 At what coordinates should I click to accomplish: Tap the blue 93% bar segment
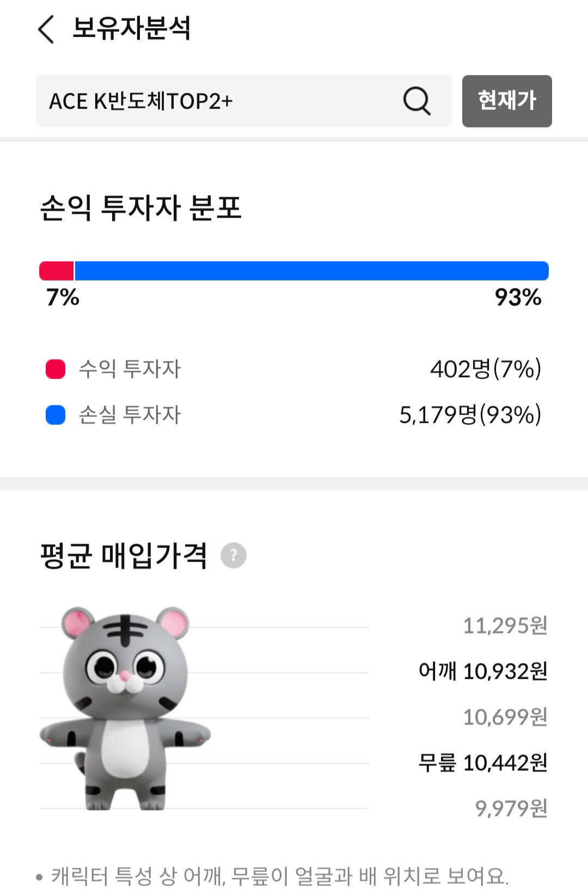point(312,271)
